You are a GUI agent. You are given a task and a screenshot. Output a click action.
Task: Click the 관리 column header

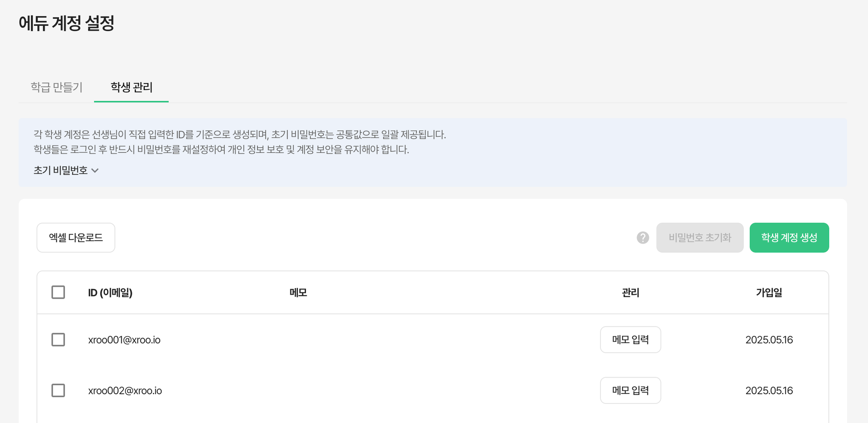[630, 292]
